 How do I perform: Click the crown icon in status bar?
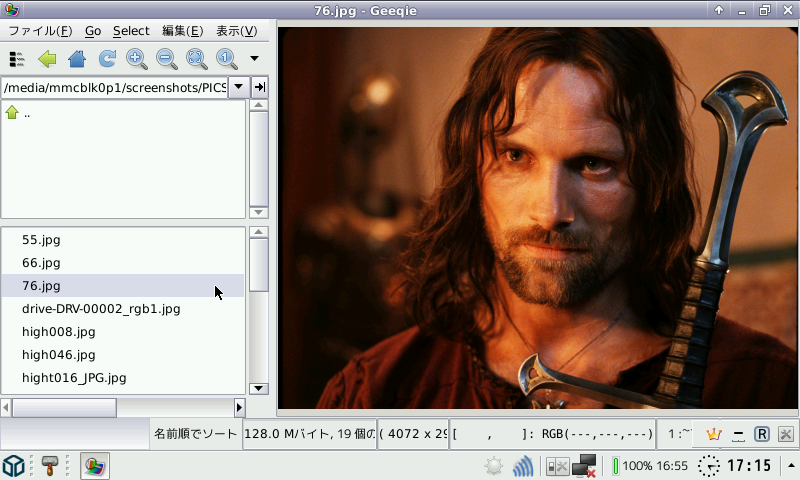713,434
